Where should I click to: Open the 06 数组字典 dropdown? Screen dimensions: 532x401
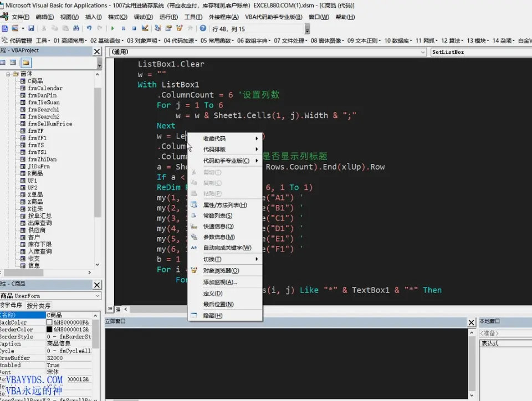point(254,40)
